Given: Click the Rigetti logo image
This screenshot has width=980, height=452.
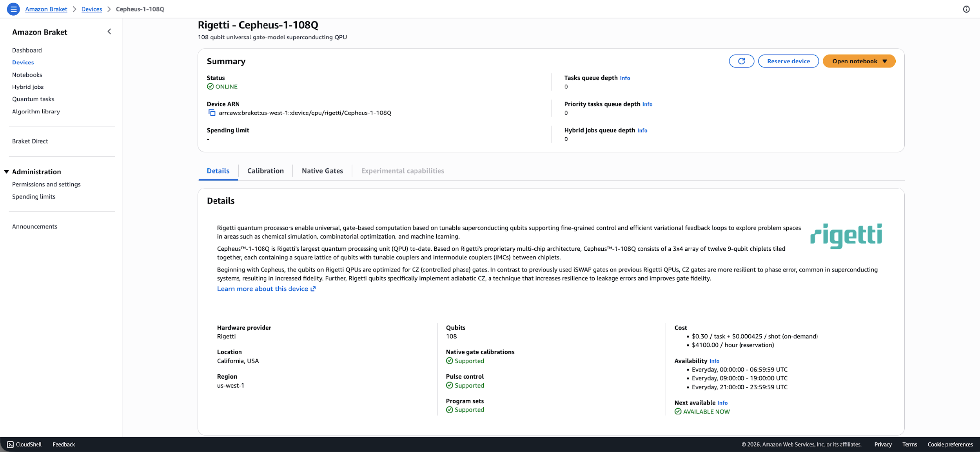Looking at the screenshot, I should [x=846, y=236].
